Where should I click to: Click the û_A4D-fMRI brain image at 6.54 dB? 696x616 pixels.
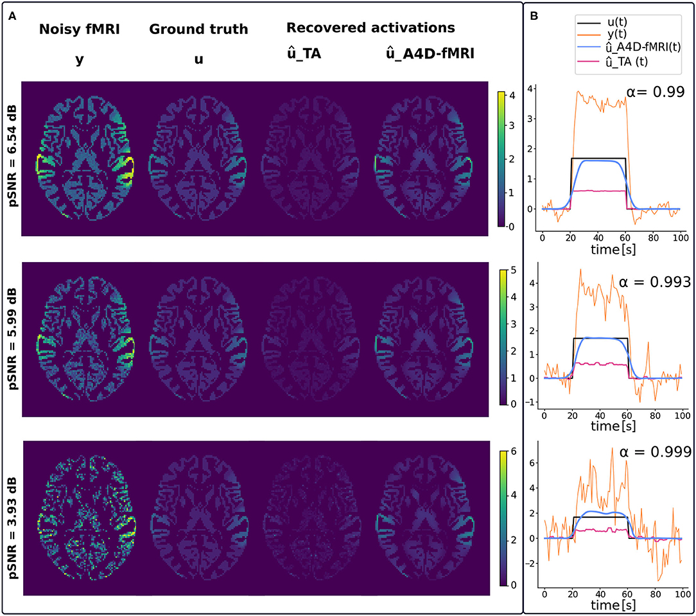(424, 158)
